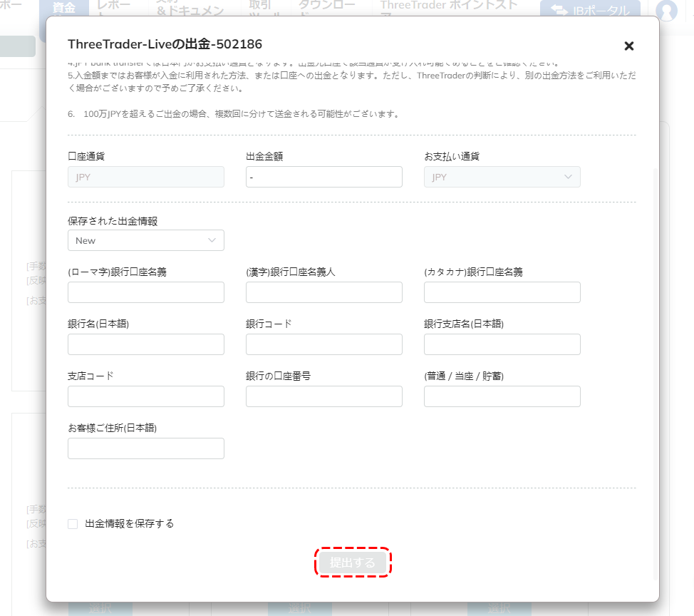The width and height of the screenshot is (694, 616).
Task: Click the 銀行の口座番号 input field
Action: (x=324, y=396)
